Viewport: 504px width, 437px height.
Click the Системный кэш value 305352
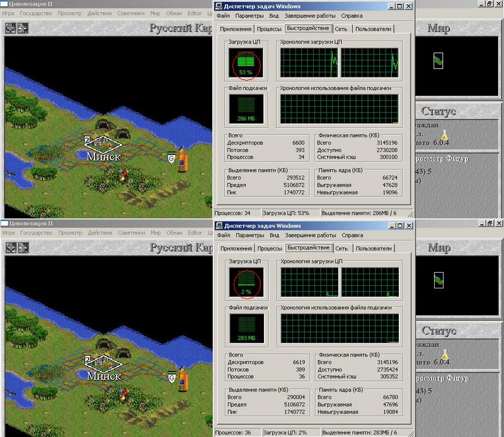pos(389,377)
